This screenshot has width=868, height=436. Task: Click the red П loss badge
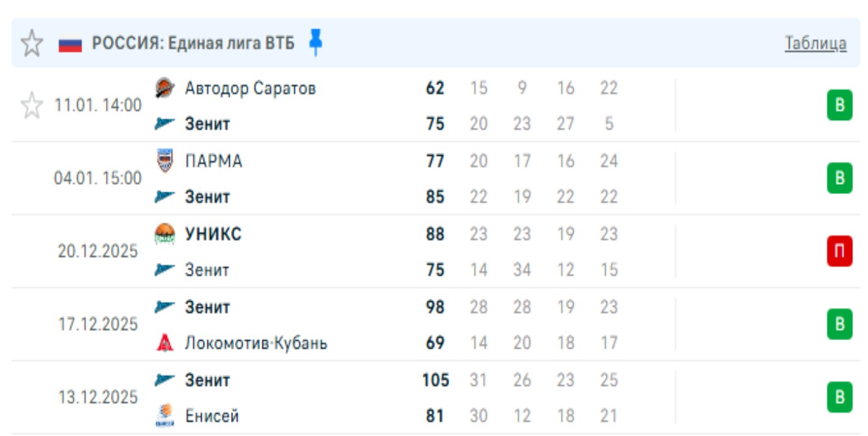pos(839,252)
